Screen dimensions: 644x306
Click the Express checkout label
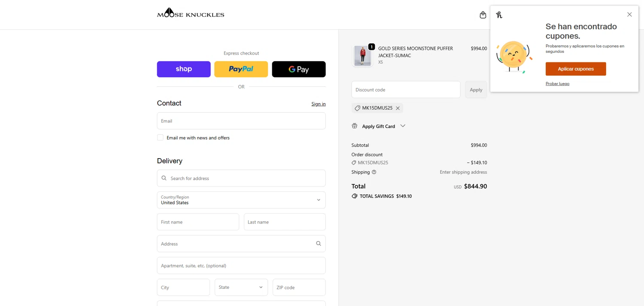pos(241,53)
